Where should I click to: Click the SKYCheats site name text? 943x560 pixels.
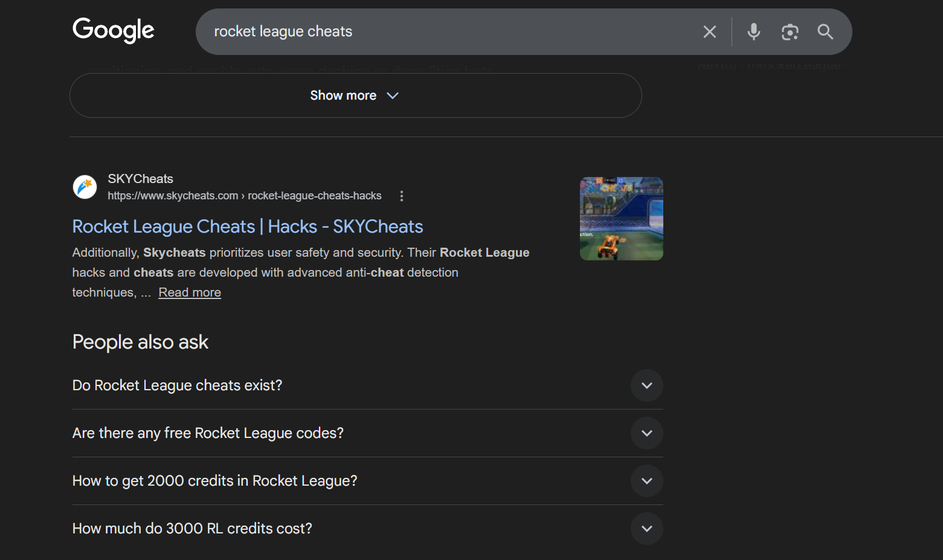point(140,179)
